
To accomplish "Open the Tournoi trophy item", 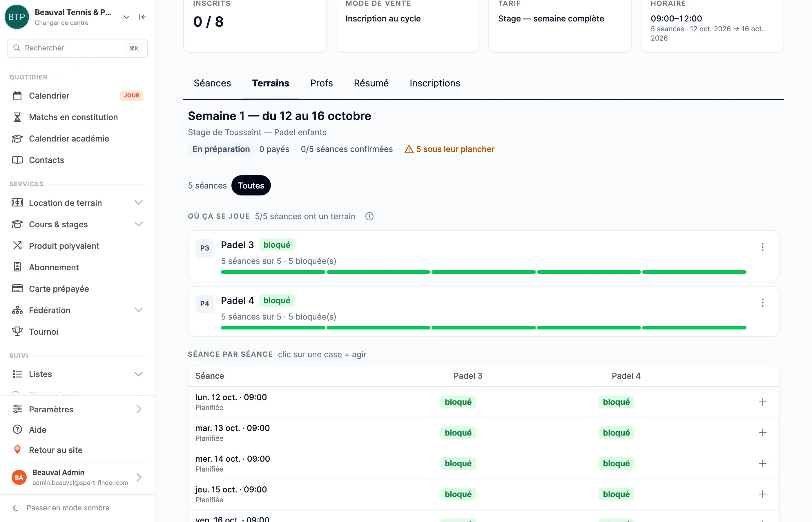I will pos(77,331).
